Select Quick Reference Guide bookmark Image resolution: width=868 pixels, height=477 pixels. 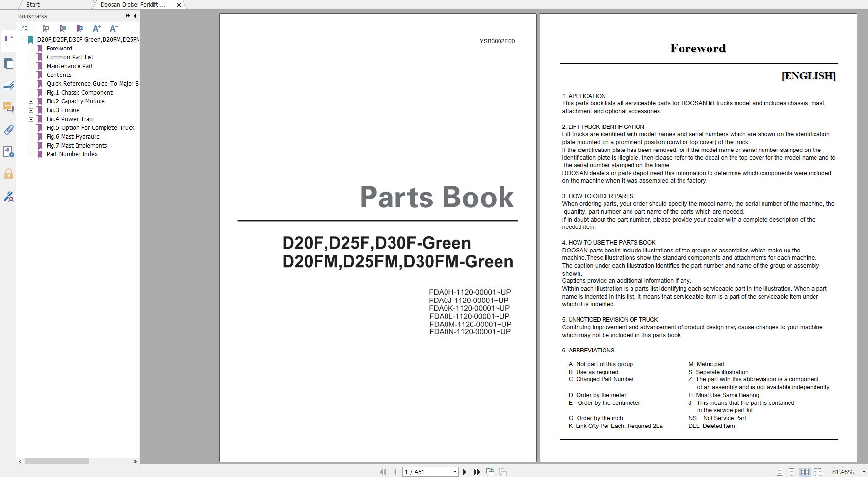[x=93, y=84]
